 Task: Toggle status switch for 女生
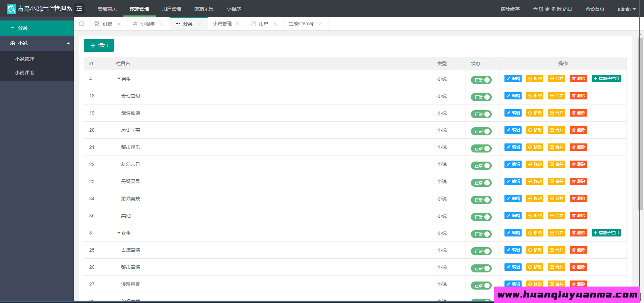[x=481, y=234]
